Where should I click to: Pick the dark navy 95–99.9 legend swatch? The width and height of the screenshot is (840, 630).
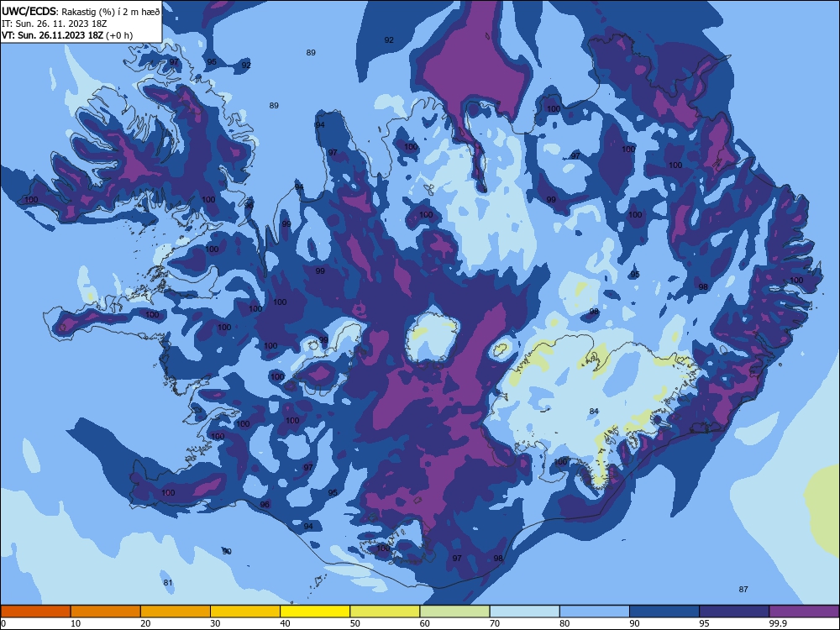[x=734, y=612]
